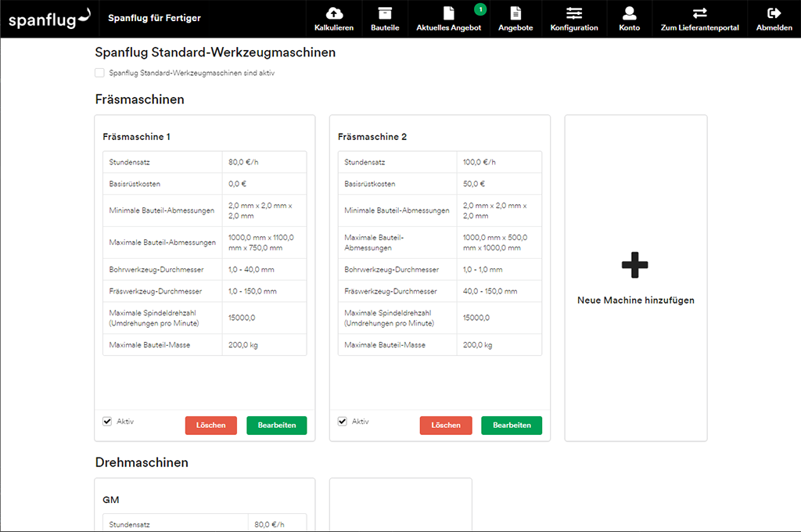This screenshot has height=532, width=801.
Task: Toggle Aktiv checkbox for Fräsmaschine 2
Action: point(343,422)
